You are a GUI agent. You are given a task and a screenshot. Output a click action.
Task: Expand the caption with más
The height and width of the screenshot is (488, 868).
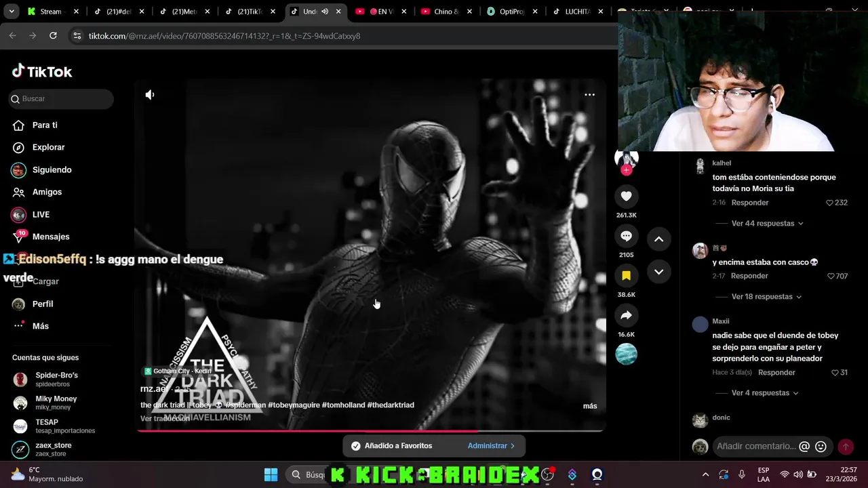click(x=590, y=406)
